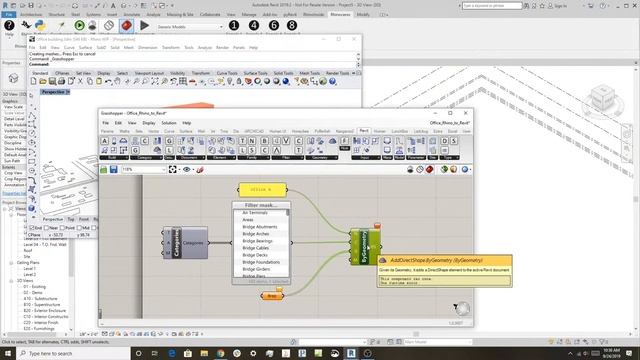Toggle the End object snap checkbox in Rhino
The width and height of the screenshot is (640, 360).
32,228
